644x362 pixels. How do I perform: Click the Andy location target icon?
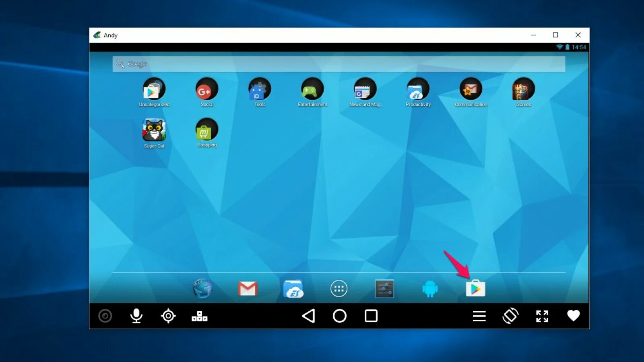(168, 316)
